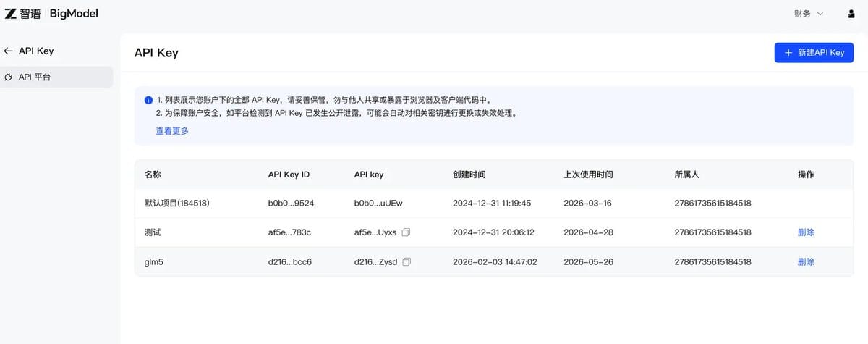Click the 上次使用时间 column header
This screenshot has height=344, width=868.
pyautogui.click(x=588, y=175)
